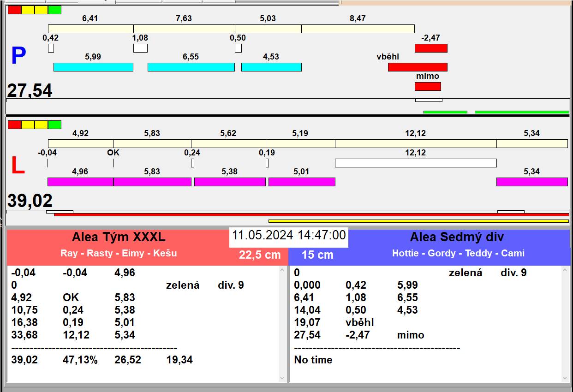573x392 pixels.
Task: Click the 16,38 row value in left results
Action: [24, 322]
